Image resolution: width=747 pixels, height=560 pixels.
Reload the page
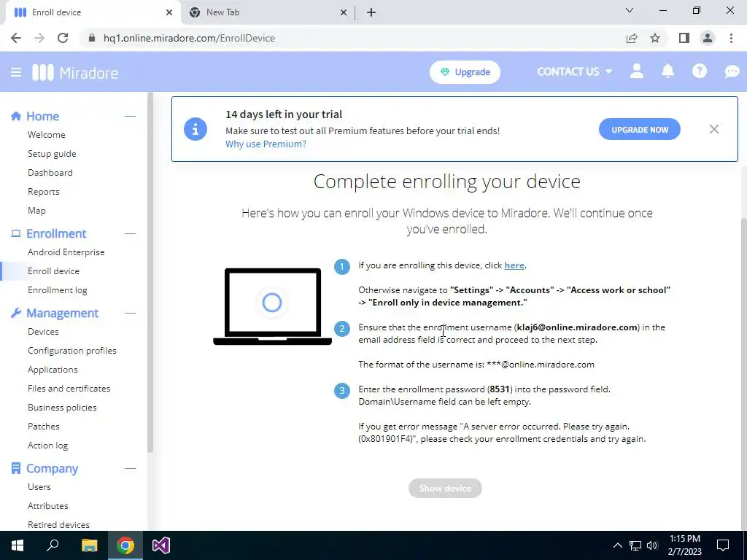(63, 38)
